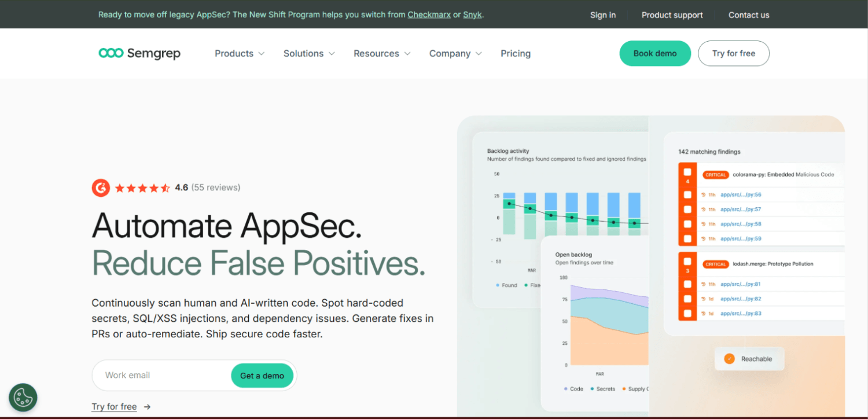Click Sign in in top bar
This screenshot has width=868, height=419.
pyautogui.click(x=603, y=15)
